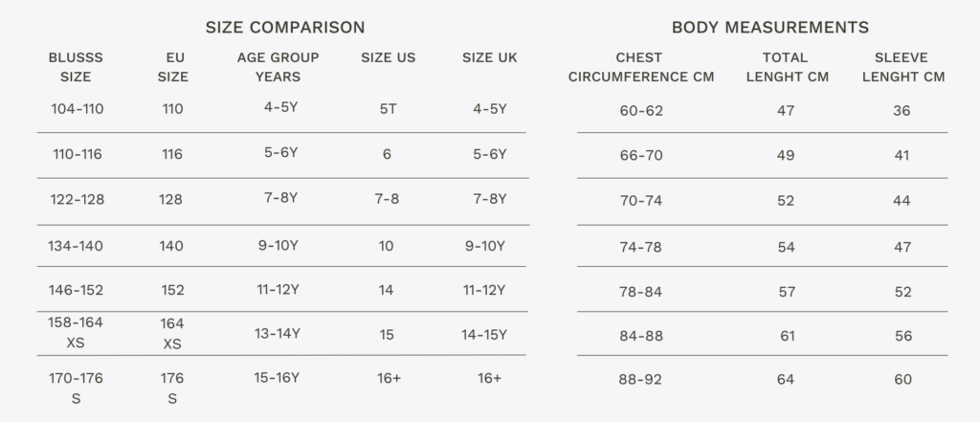Screen dimensions: 980x422
Task: Select the BLUSSS SIZE column header
Action: 76,67
